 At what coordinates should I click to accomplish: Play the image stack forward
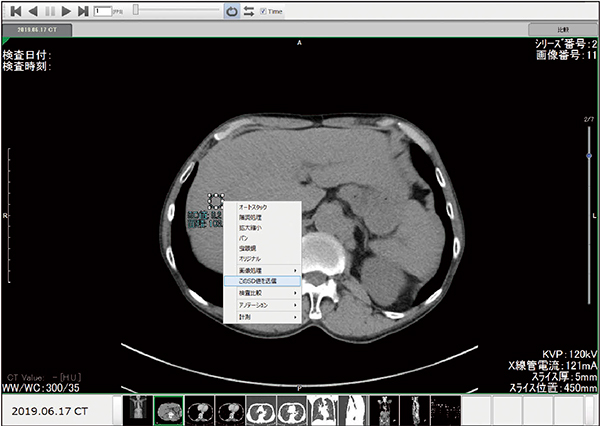point(66,11)
